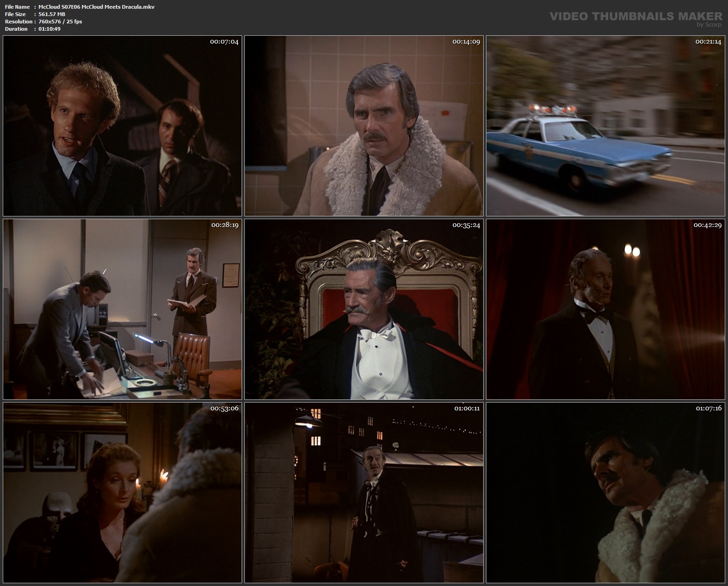Screen dimensions: 728x586
Task: Select the police car thumbnail at 00:21:14
Action: (605, 126)
